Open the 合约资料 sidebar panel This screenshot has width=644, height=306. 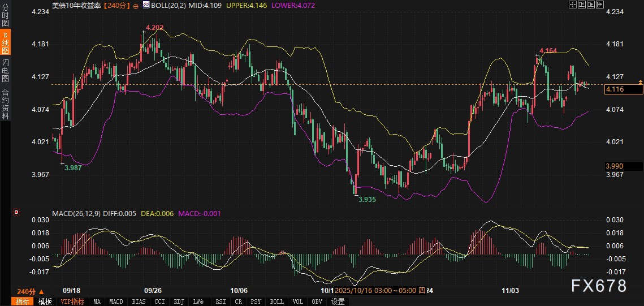click(5, 104)
